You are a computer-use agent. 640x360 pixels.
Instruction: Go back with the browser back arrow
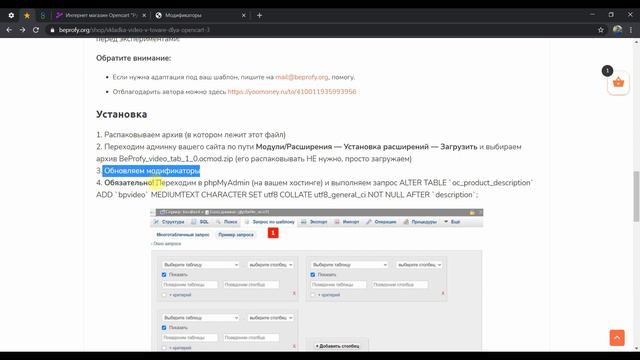click(x=9, y=30)
